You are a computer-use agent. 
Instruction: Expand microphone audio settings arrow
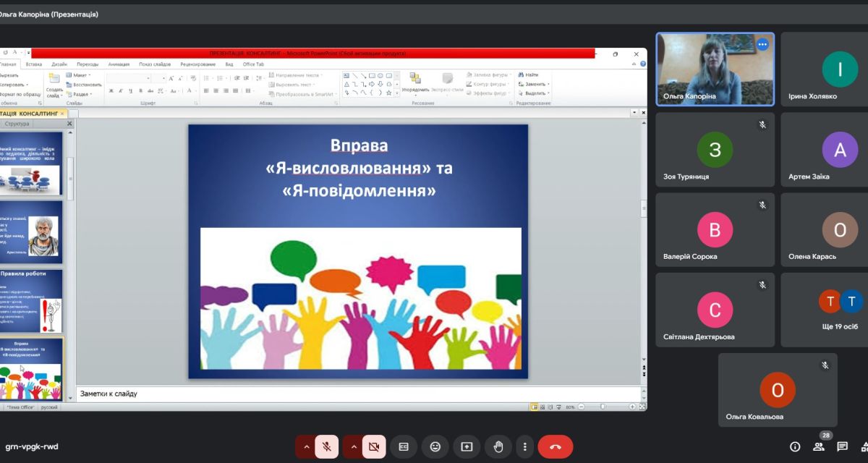coord(306,447)
